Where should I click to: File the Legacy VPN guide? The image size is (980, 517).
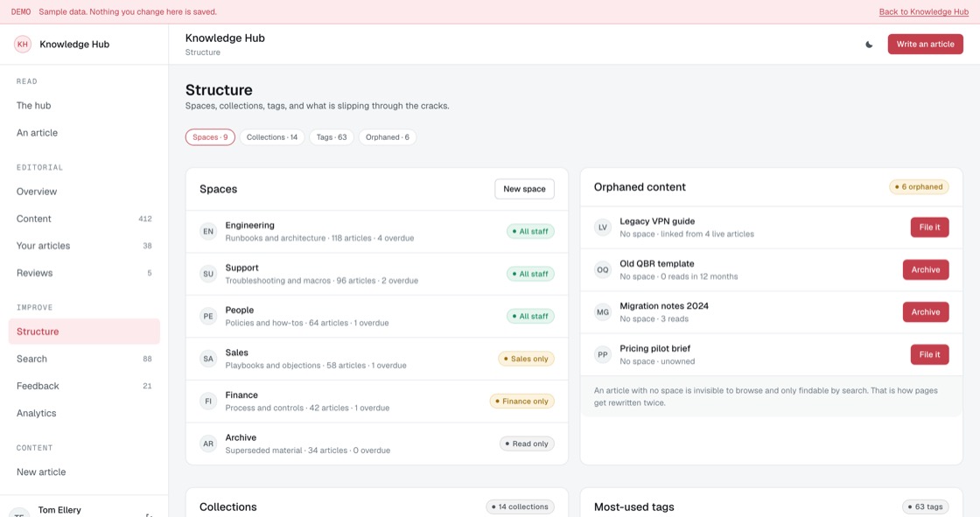click(x=929, y=227)
